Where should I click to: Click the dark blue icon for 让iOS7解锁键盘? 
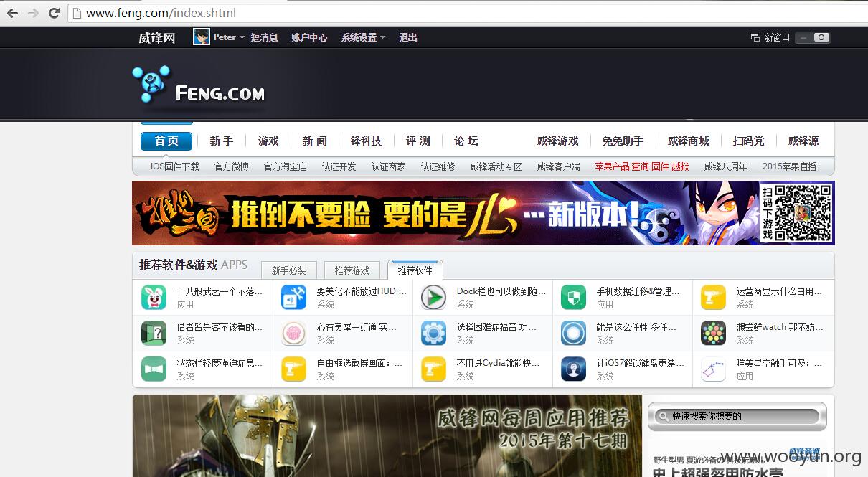coord(573,369)
